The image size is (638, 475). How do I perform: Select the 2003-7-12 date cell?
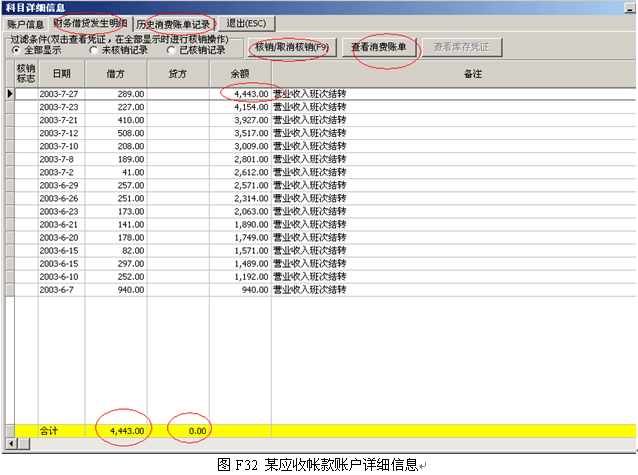(61, 132)
